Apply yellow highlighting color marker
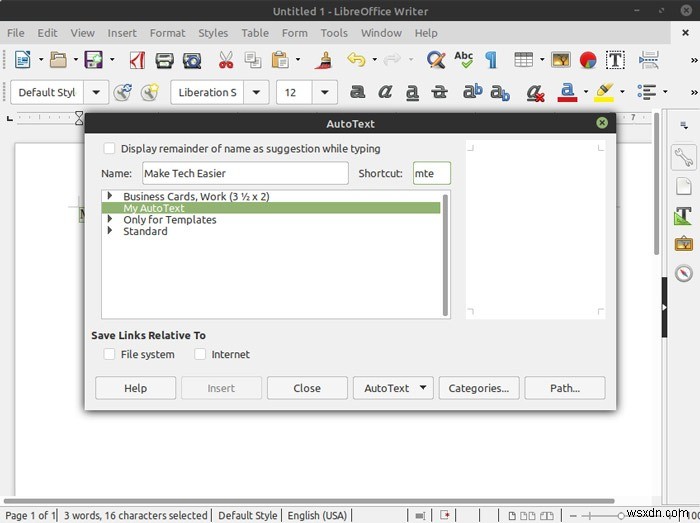 click(x=604, y=92)
